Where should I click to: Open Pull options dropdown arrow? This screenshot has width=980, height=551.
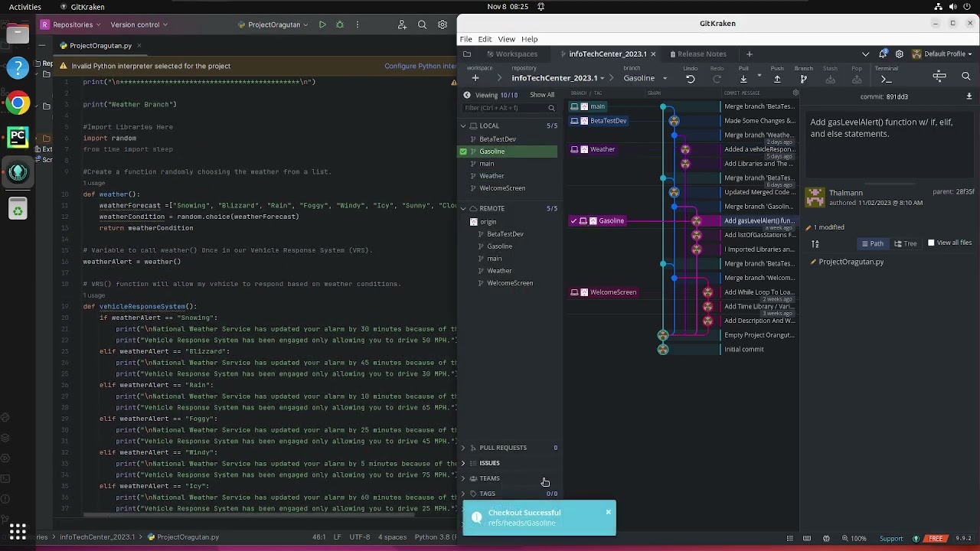point(759,75)
